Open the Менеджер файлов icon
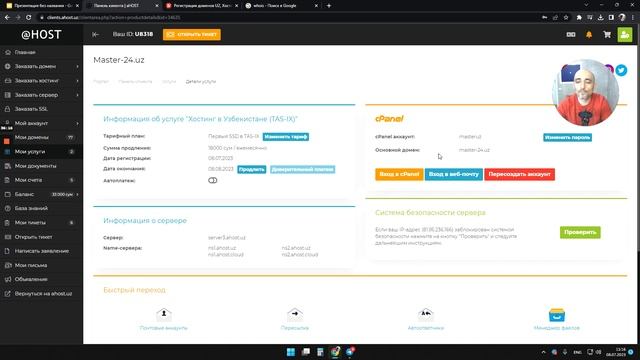 [557, 315]
